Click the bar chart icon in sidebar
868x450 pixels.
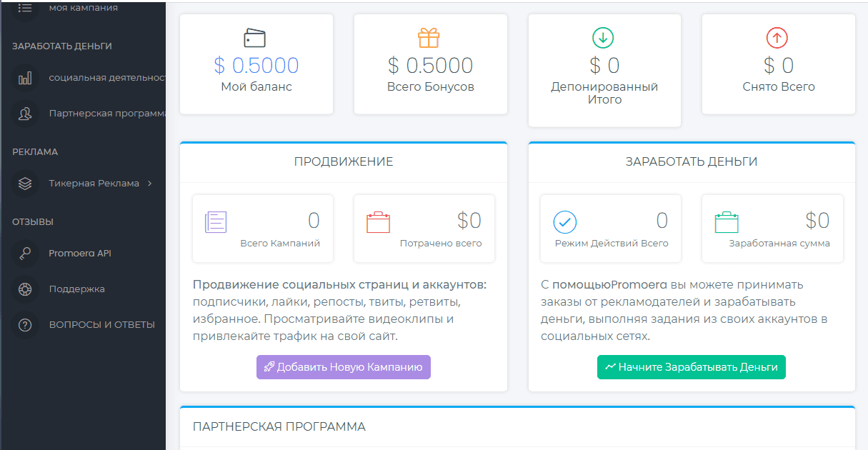[x=25, y=78]
